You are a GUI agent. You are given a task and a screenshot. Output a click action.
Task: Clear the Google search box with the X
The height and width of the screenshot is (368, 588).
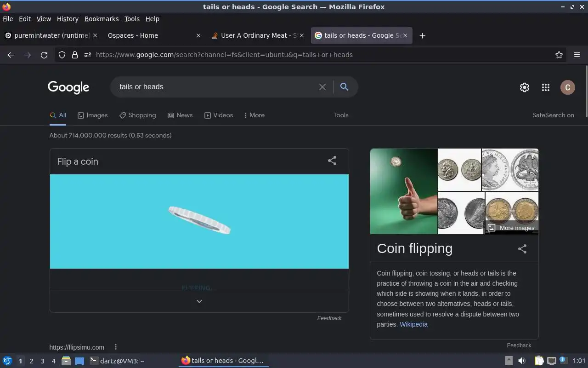(x=322, y=87)
